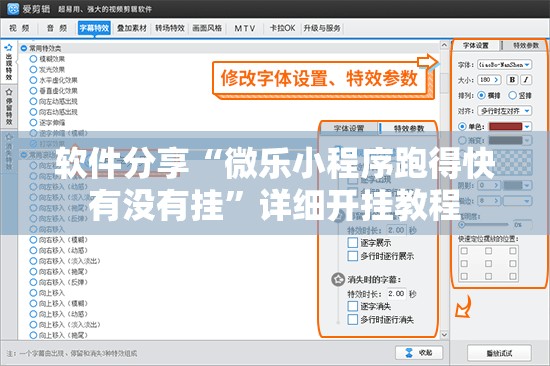The height and width of the screenshot is (366, 550).
Task: Select 发光效果 effect
Action: click(48, 69)
